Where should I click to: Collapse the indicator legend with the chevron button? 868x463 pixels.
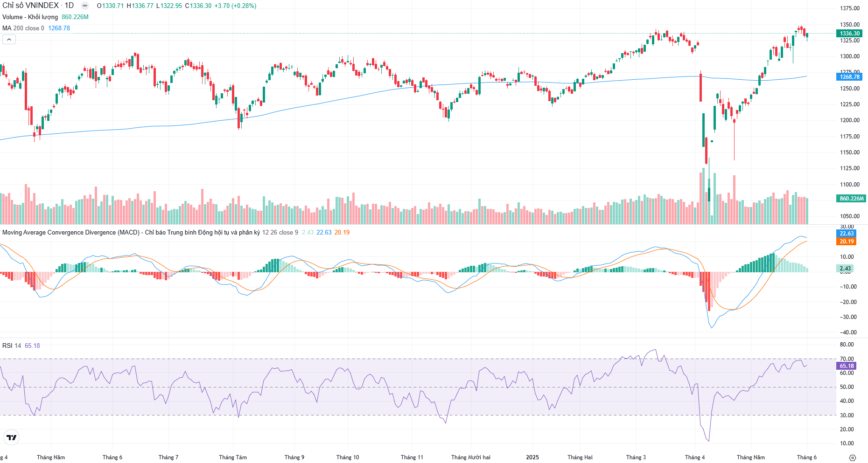point(9,40)
